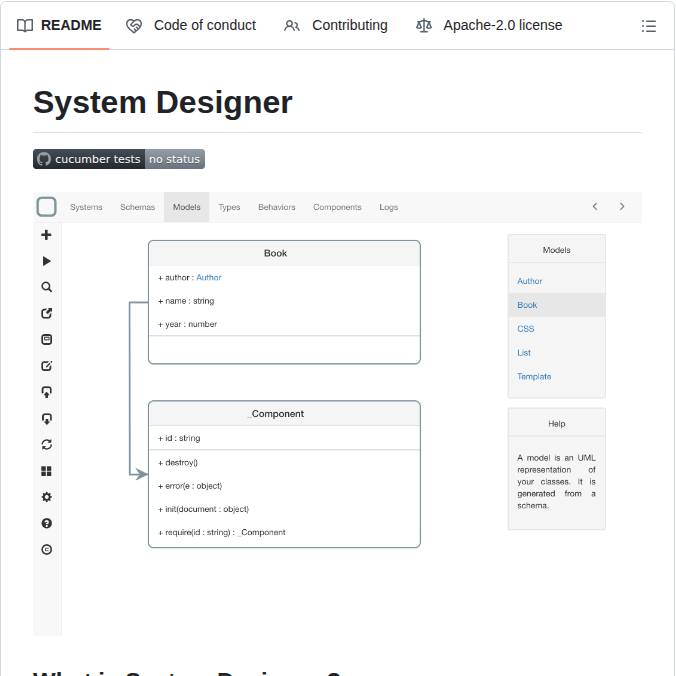This screenshot has width=676, height=676.
Task: Select the Behaviors tab
Action: point(277,207)
